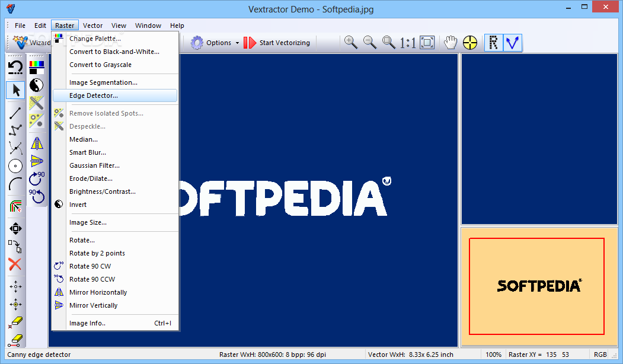Choose Image Segmentation...
This screenshot has width=623, height=364.
(115, 82)
